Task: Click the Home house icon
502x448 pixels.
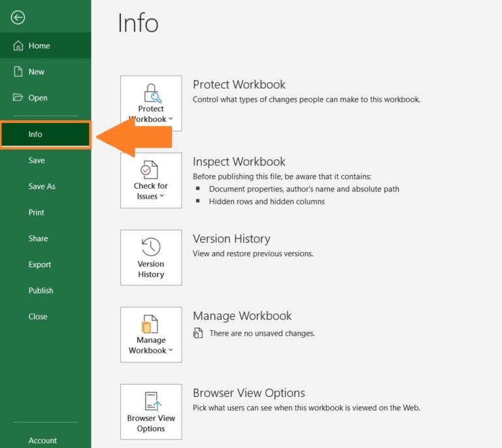Action: coord(18,46)
